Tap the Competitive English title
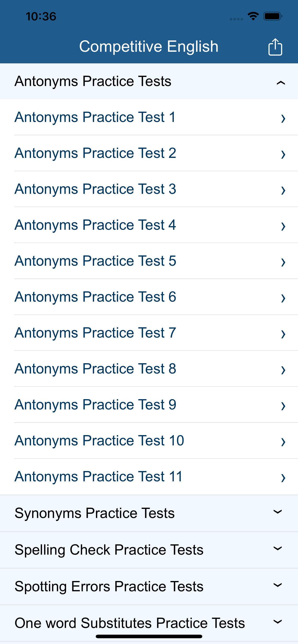 pyautogui.click(x=149, y=46)
